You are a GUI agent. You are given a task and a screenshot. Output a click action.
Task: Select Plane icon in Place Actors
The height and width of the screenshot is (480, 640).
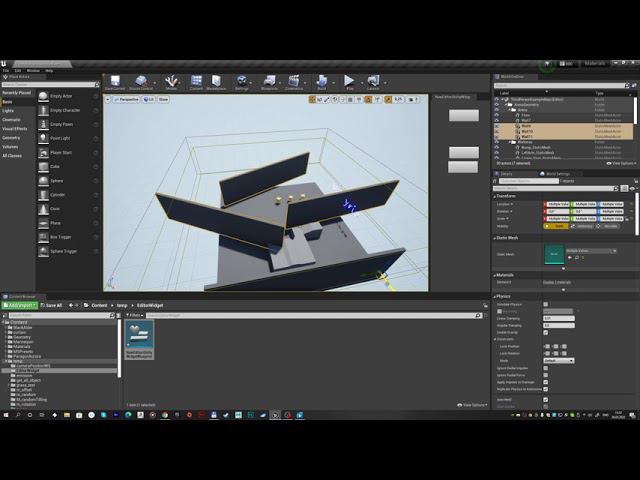pyautogui.click(x=43, y=223)
